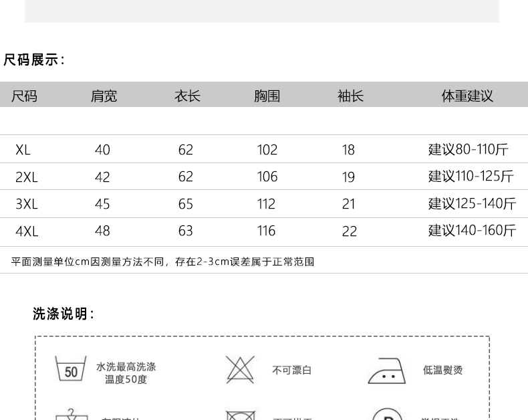Click the 3XL size row label
Image resolution: width=528 pixels, height=420 pixels.
pyautogui.click(x=27, y=204)
